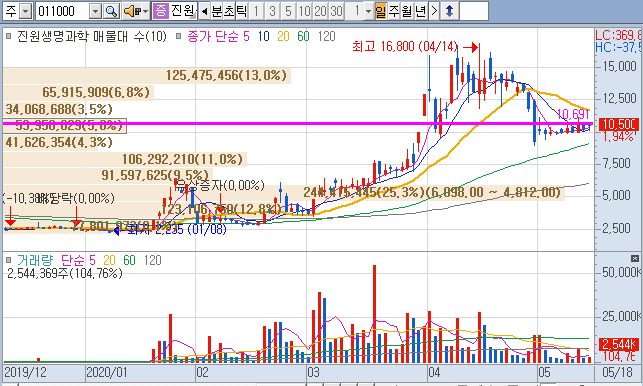Viewport: 643px width, 386px height.
Task: Choose the 1 interval button
Action: pyautogui.click(x=256, y=11)
